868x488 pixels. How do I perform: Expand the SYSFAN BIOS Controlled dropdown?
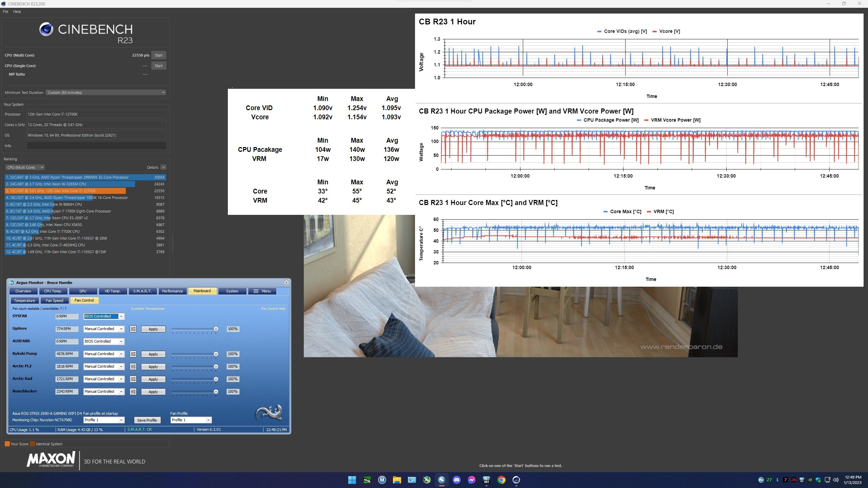click(121, 317)
